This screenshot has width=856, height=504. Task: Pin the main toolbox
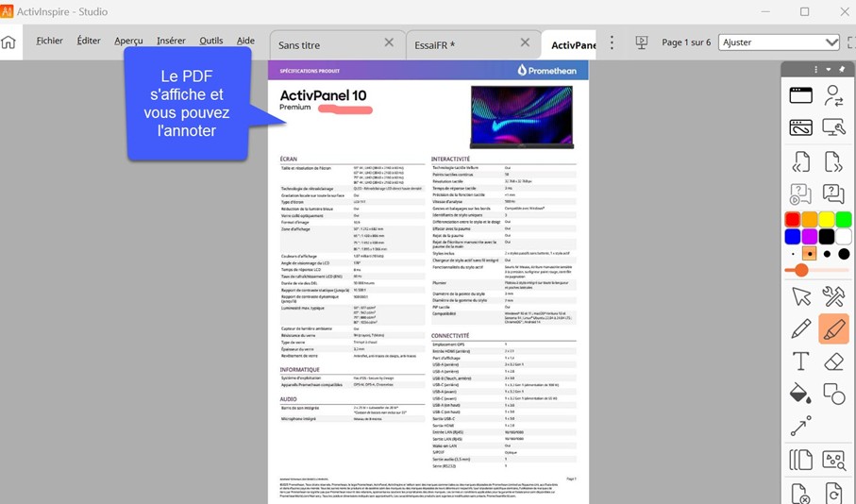[x=842, y=69]
